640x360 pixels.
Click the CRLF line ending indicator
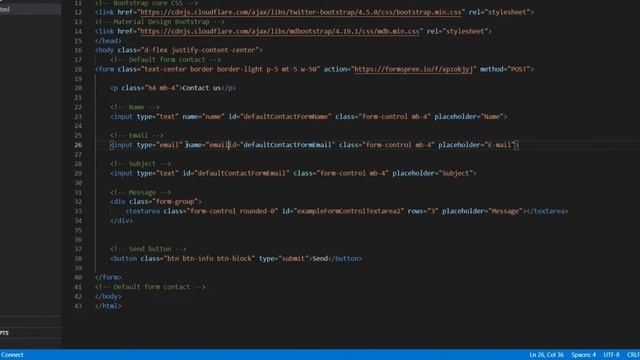[x=633, y=355]
